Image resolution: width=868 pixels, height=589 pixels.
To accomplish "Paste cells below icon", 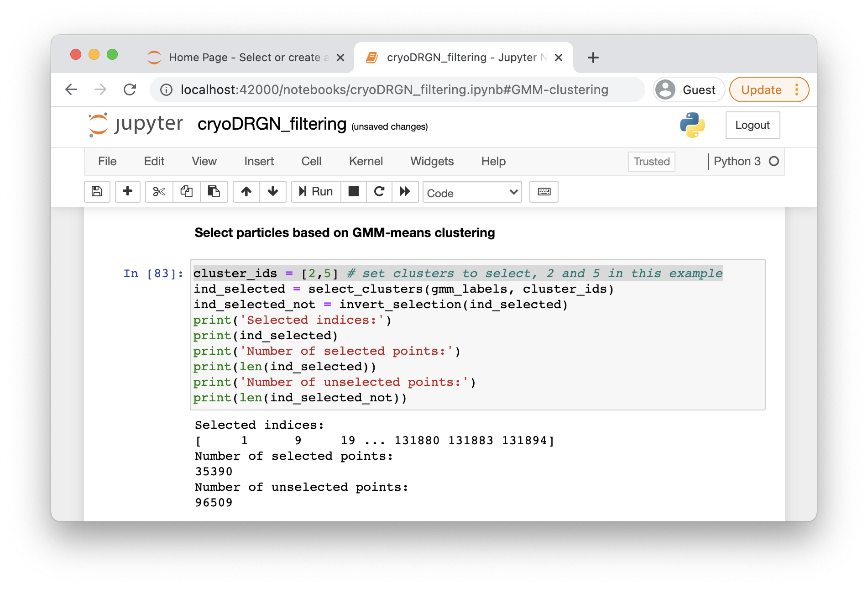I will pyautogui.click(x=214, y=192).
